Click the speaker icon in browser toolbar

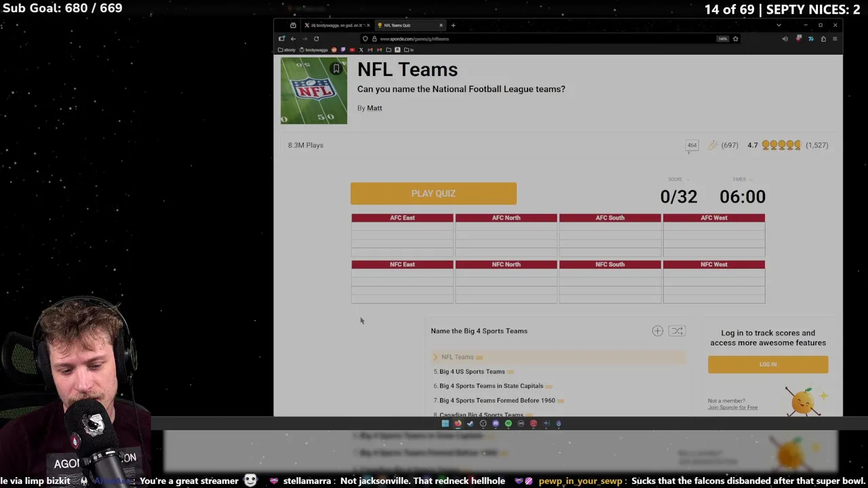(785, 39)
